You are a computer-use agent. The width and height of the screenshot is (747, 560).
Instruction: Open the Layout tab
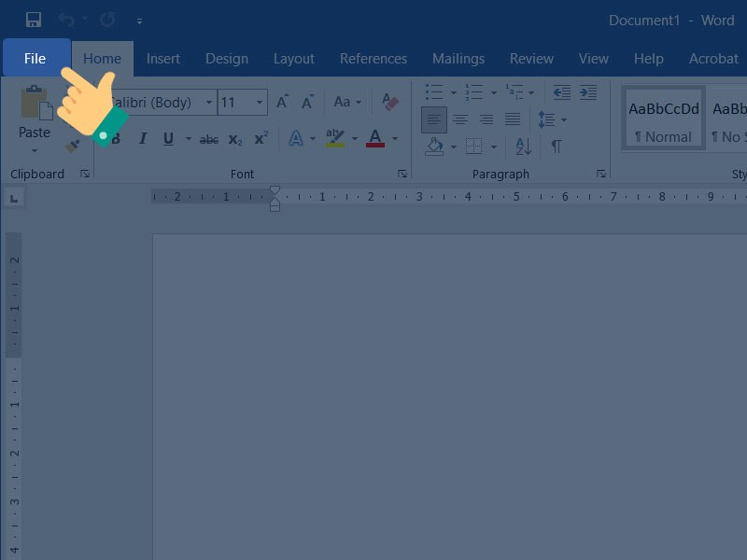pyautogui.click(x=294, y=59)
